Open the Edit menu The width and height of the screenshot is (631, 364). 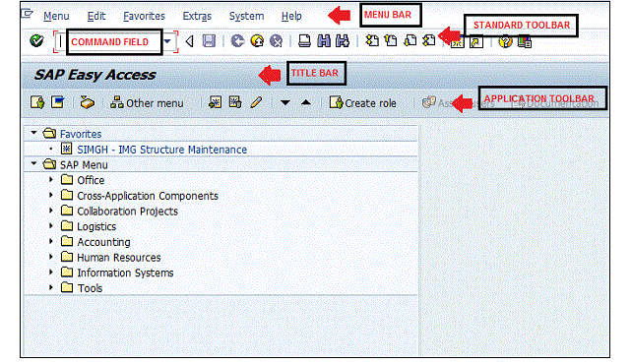96,16
